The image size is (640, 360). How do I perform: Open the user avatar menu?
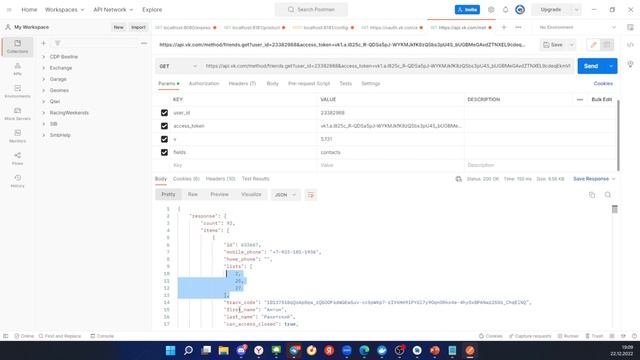520,9
